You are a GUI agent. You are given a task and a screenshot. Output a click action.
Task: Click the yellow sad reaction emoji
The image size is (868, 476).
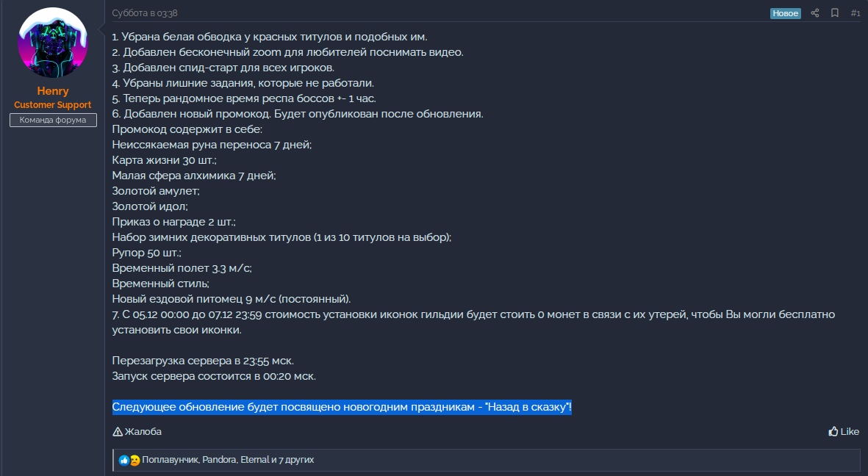pos(134,461)
